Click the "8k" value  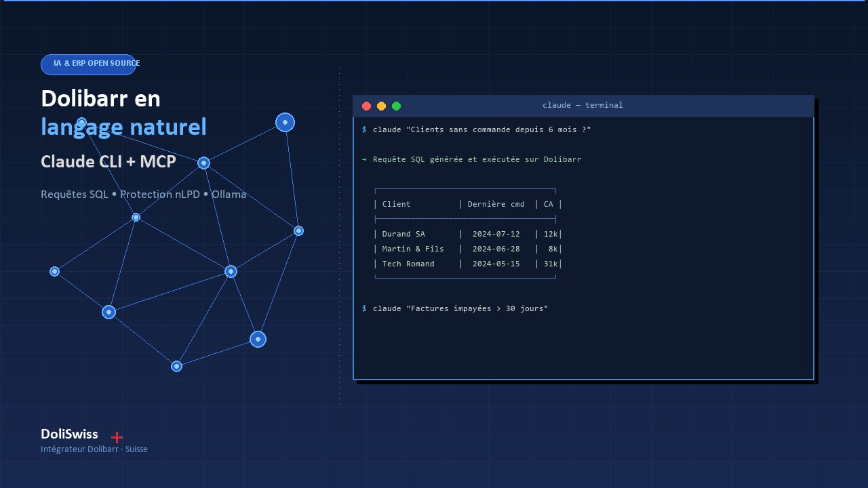[x=553, y=249]
